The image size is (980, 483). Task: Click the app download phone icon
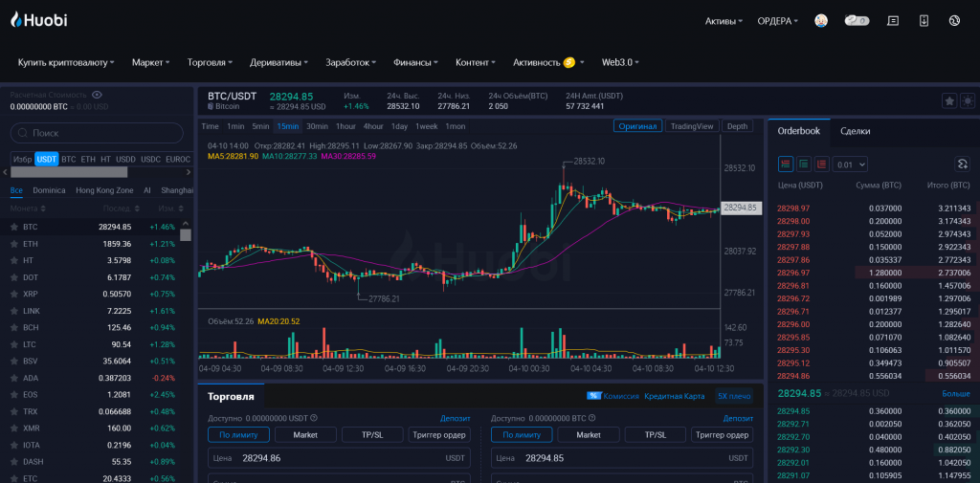point(924,20)
